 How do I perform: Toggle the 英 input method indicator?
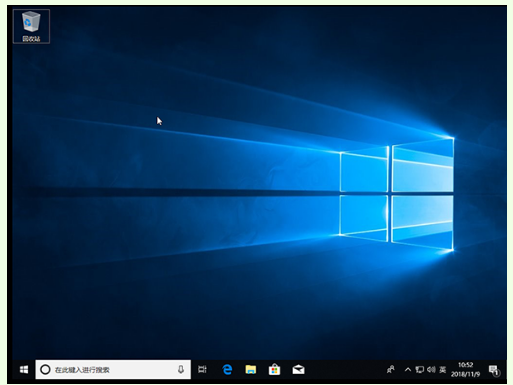point(442,369)
